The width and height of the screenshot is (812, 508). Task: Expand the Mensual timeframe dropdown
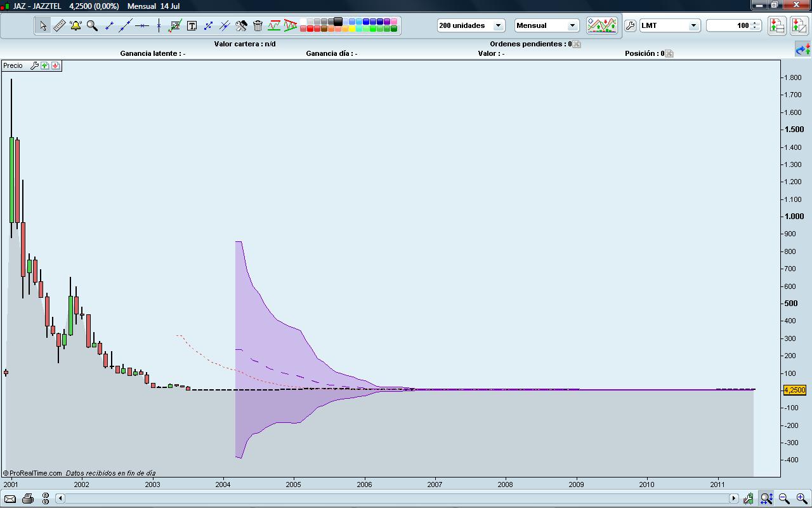pyautogui.click(x=547, y=25)
